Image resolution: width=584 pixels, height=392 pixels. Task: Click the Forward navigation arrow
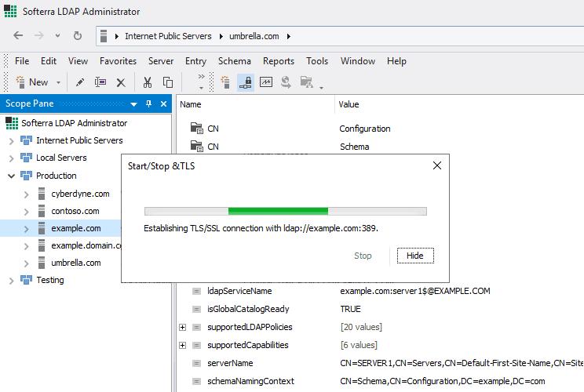point(38,36)
